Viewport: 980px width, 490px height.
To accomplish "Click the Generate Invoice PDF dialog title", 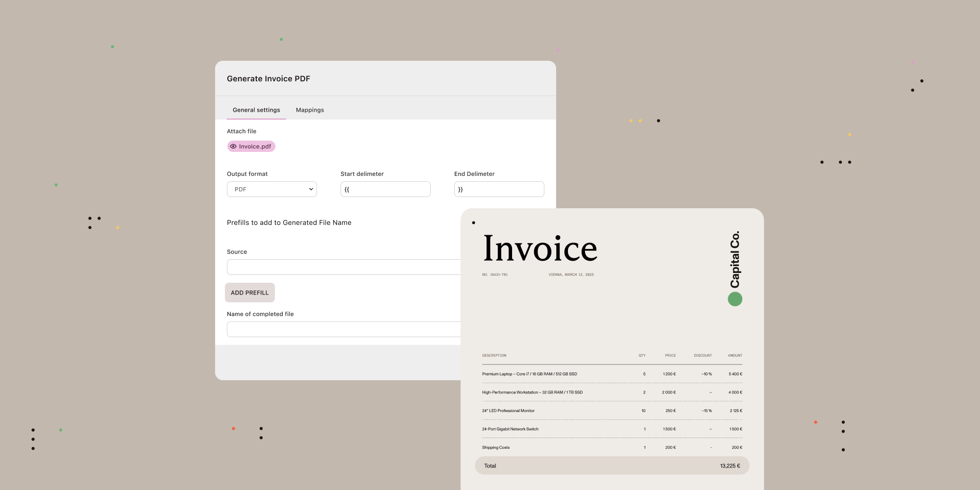I will pyautogui.click(x=269, y=78).
